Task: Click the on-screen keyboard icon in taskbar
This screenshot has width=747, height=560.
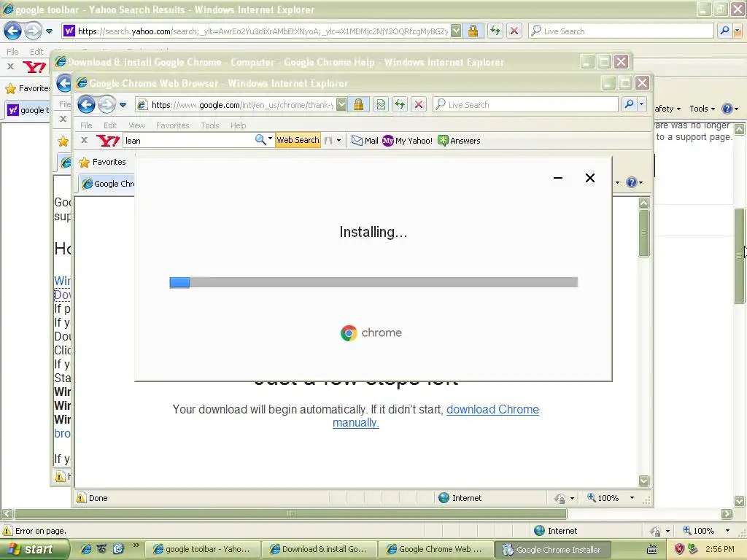Action: pos(651,550)
